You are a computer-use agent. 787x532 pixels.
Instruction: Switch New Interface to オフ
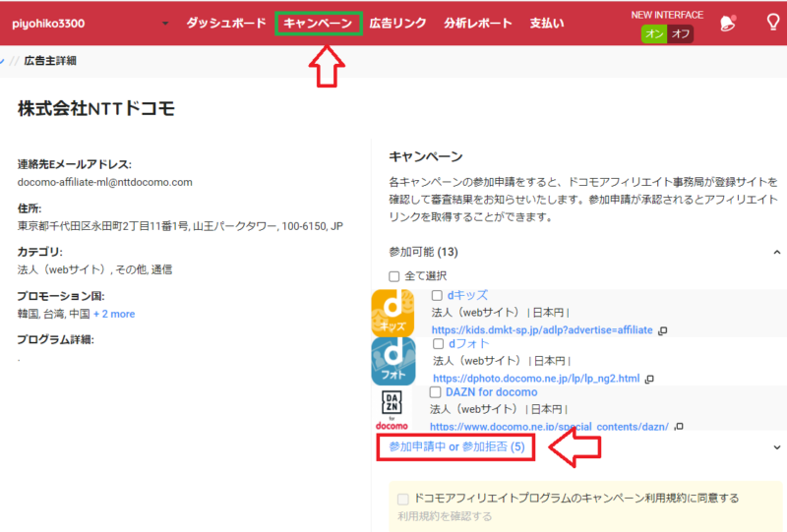coord(680,33)
